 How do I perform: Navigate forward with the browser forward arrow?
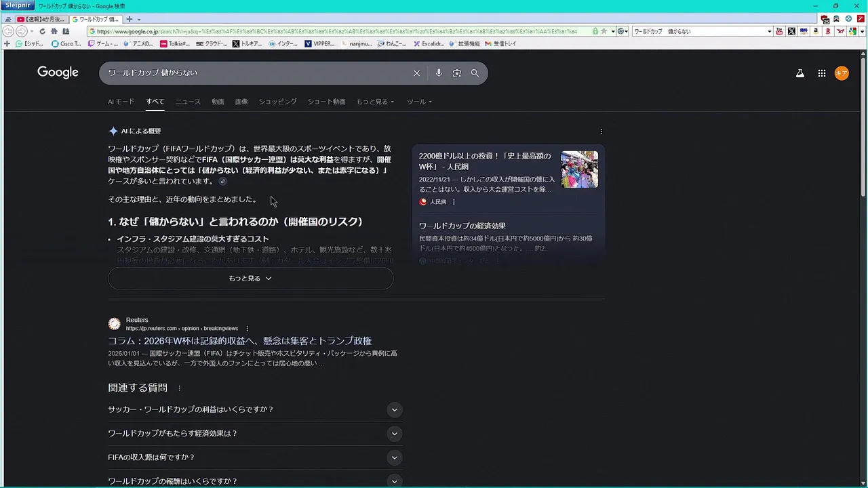pyautogui.click(x=21, y=31)
